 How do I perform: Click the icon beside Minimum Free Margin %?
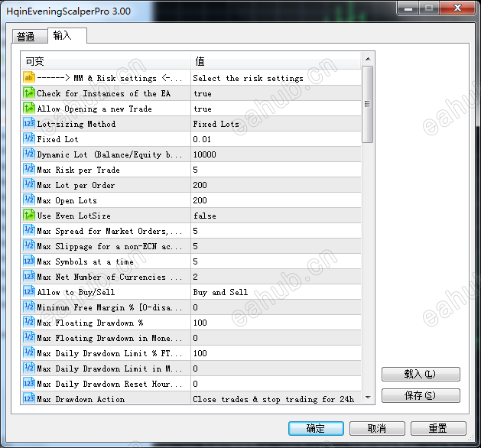click(x=29, y=307)
